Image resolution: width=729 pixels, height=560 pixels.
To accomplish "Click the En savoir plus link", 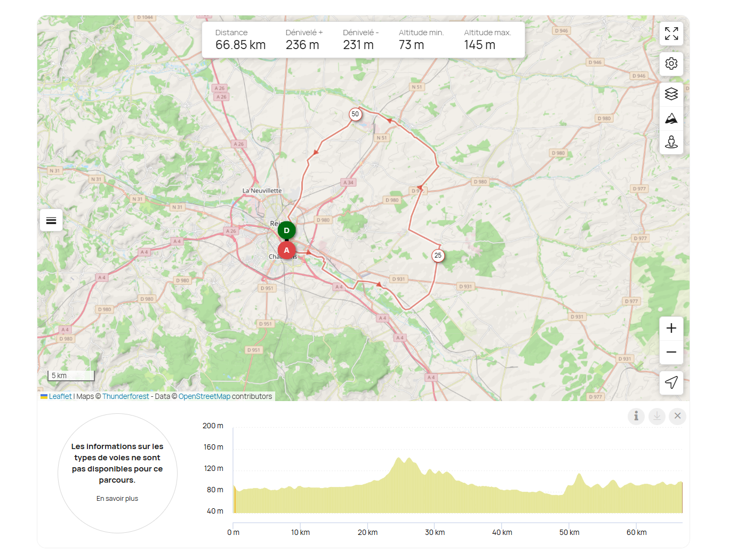I will point(117,499).
